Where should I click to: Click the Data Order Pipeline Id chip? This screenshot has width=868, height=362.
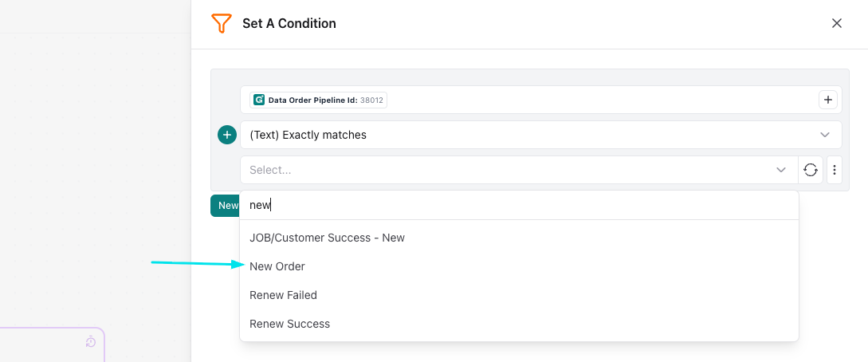(x=319, y=100)
